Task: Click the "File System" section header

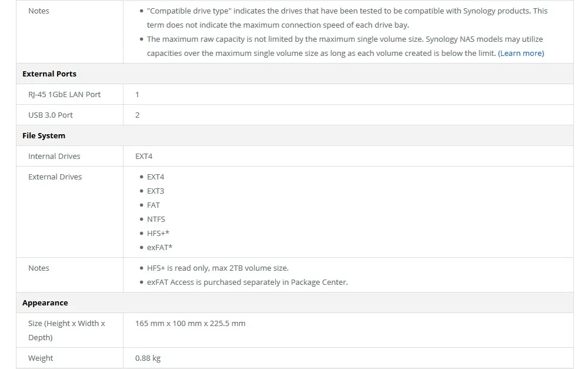Action: click(44, 136)
